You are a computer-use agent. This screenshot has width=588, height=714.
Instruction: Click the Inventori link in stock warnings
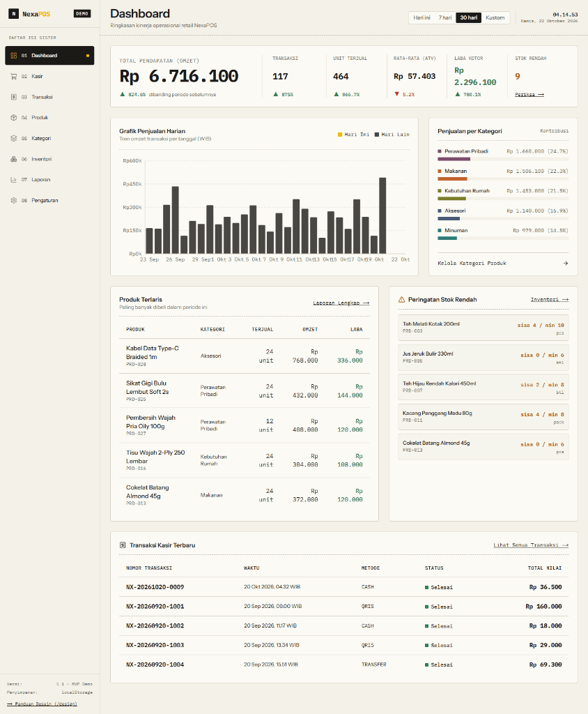549,300
